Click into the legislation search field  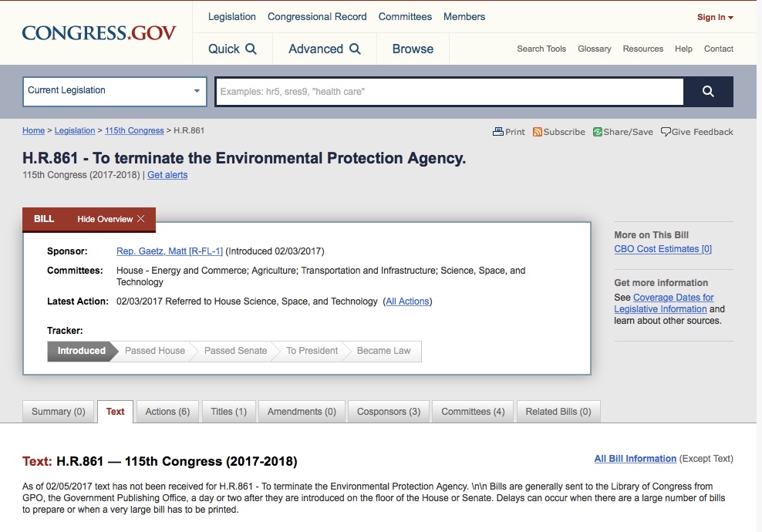click(x=450, y=91)
